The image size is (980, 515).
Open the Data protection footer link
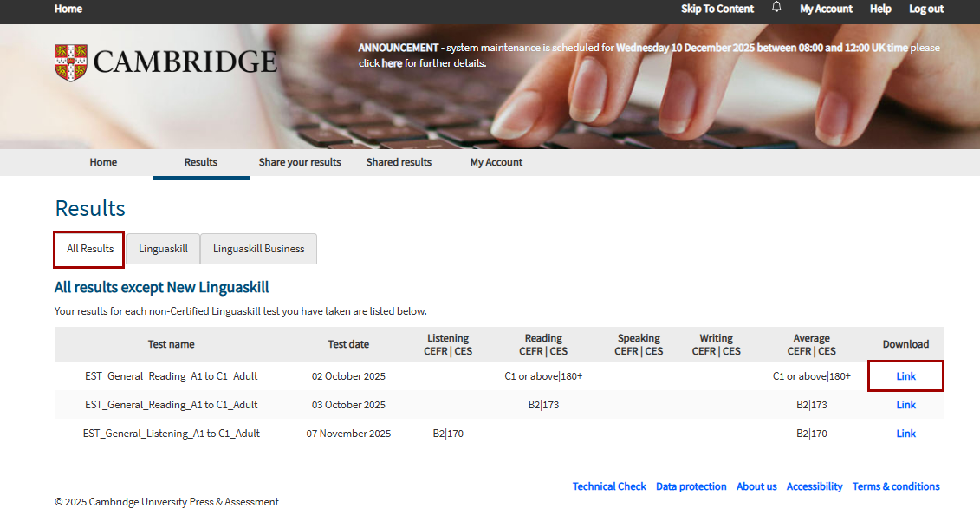[691, 486]
